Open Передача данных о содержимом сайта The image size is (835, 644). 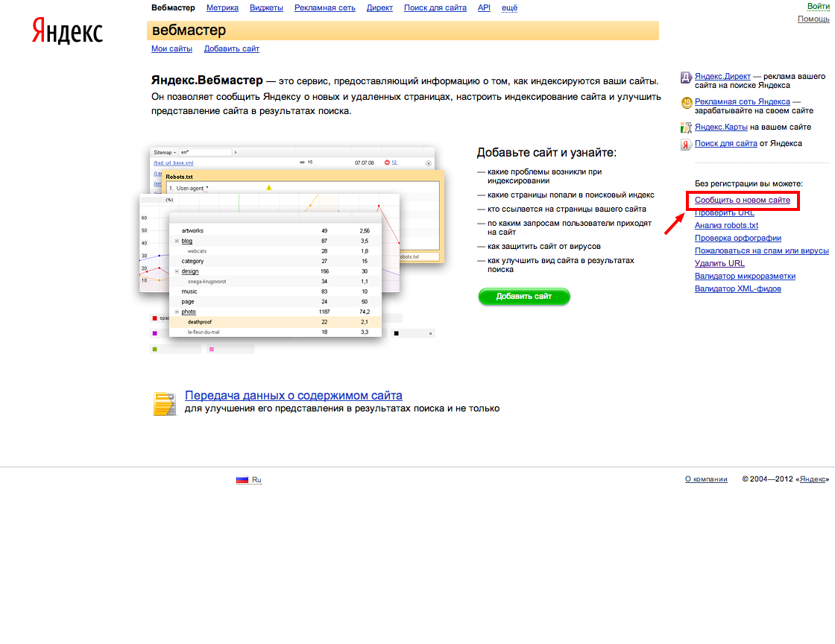click(294, 396)
